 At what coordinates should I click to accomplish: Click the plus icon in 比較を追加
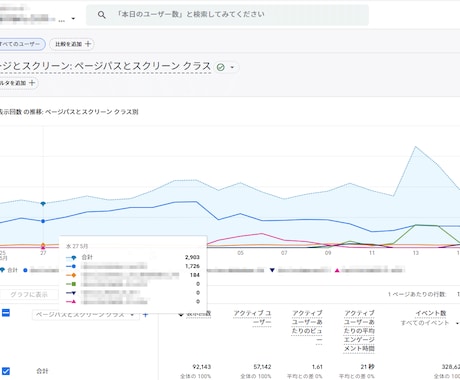(x=88, y=44)
